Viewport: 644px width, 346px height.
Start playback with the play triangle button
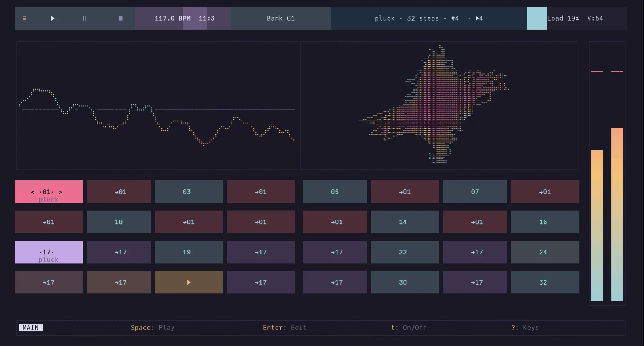pyautogui.click(x=52, y=18)
